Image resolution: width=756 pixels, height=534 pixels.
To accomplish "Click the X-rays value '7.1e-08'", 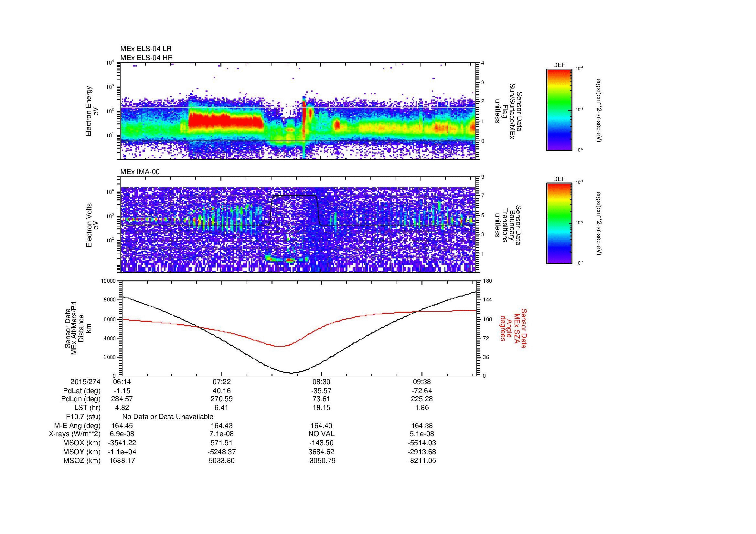I will click(222, 434).
